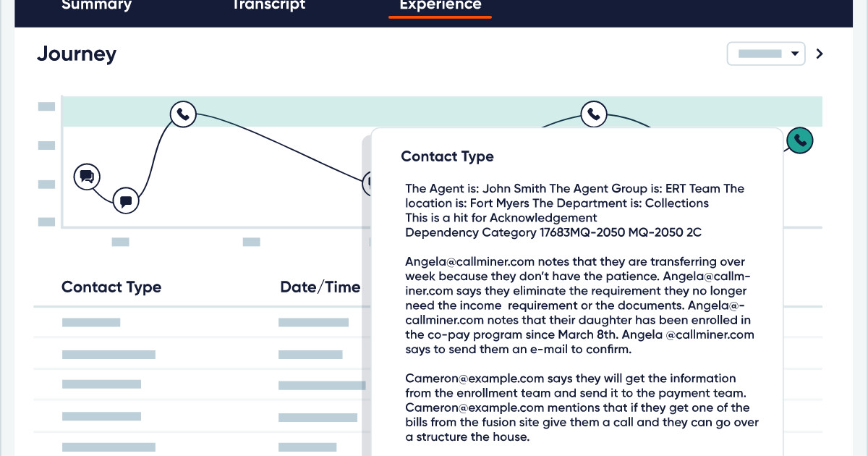
Task: Select the double chat bubble journey point
Action: [x=87, y=176]
